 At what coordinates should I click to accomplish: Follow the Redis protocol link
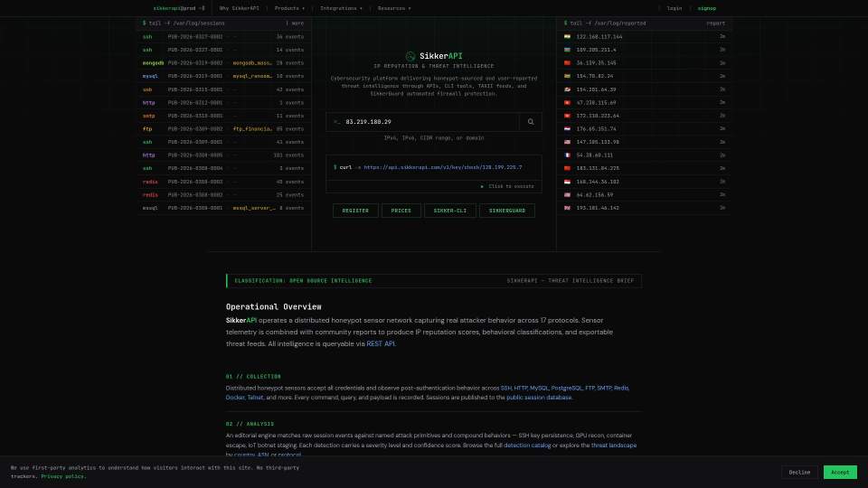point(621,388)
